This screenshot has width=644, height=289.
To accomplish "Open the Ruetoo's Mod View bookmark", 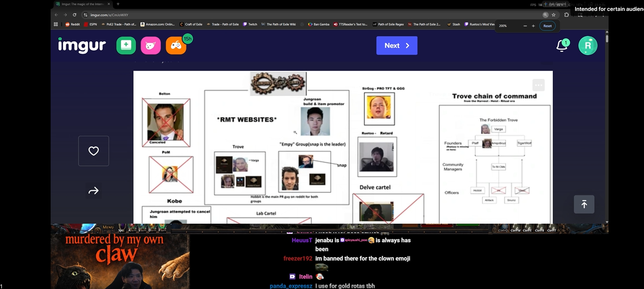I will coord(480,24).
